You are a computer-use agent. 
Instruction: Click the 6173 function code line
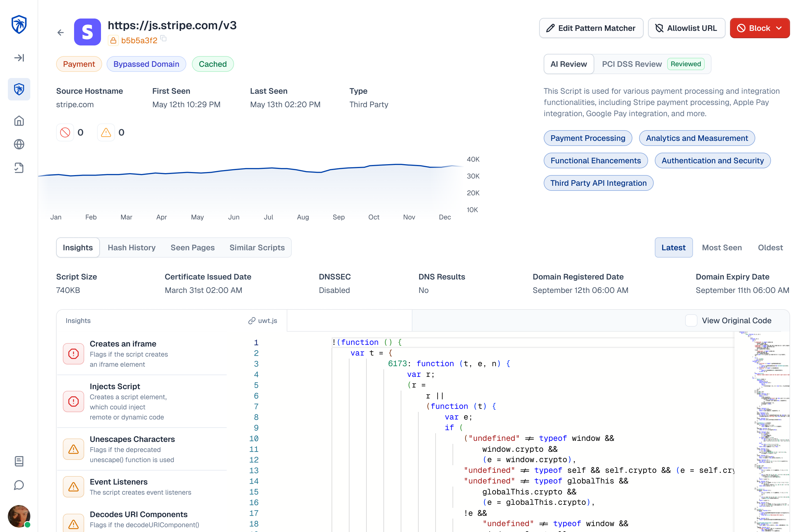[449, 364]
